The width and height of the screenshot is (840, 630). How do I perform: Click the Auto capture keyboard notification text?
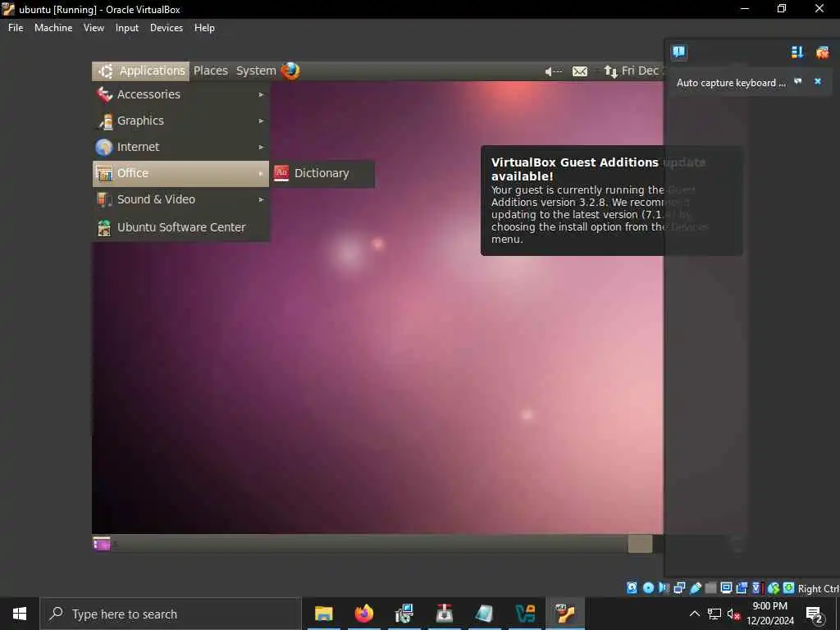click(x=731, y=83)
